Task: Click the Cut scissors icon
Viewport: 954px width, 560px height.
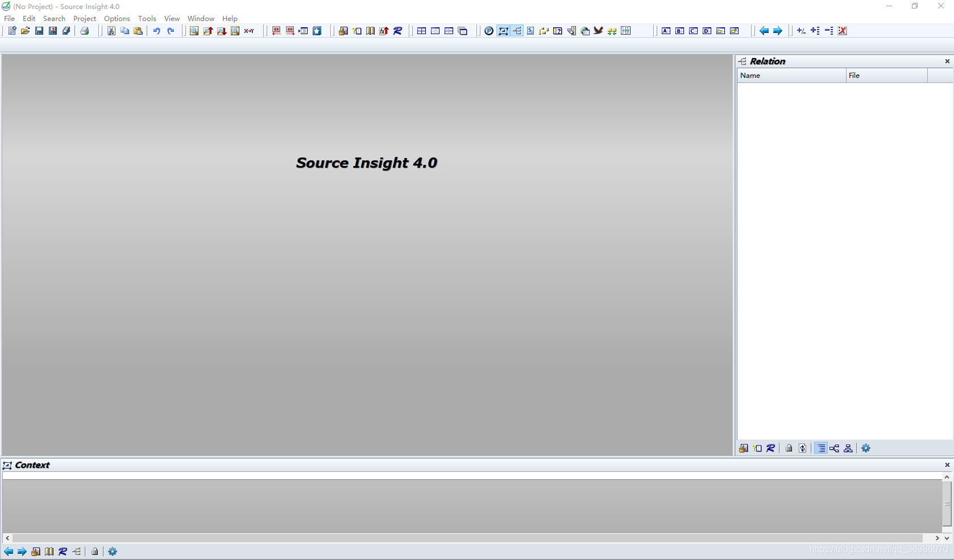Action: tap(111, 31)
